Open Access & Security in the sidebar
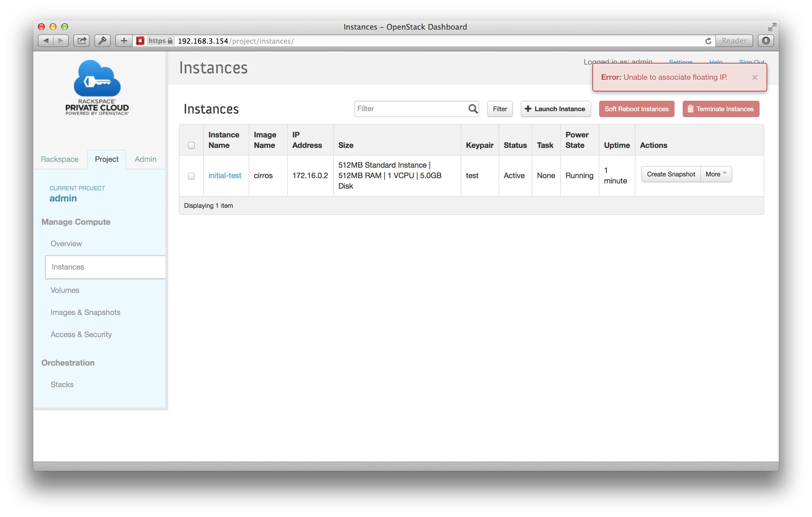Screen dimensions: 812x517 tap(81, 334)
